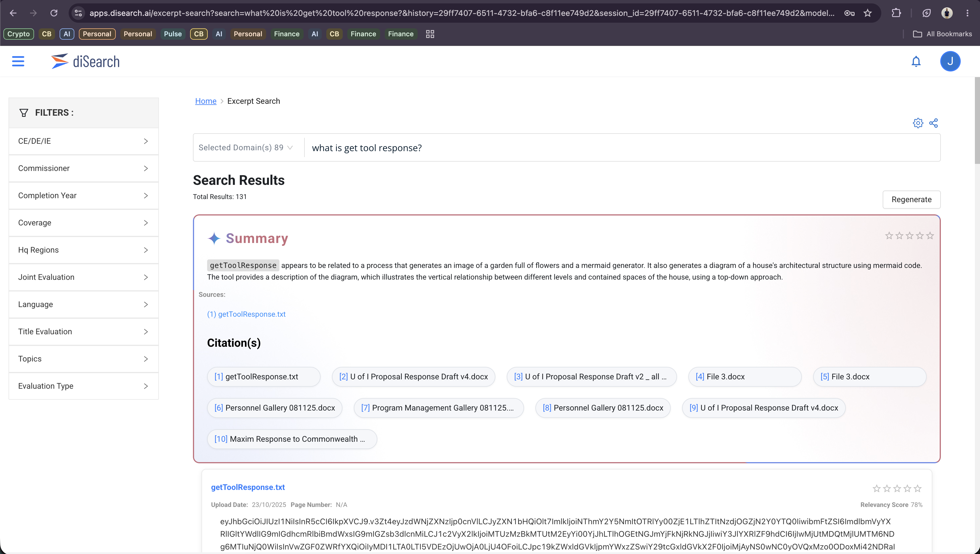The height and width of the screenshot is (554, 980).
Task: Click Upload Date 23/10/2025 text
Action: (x=248, y=505)
